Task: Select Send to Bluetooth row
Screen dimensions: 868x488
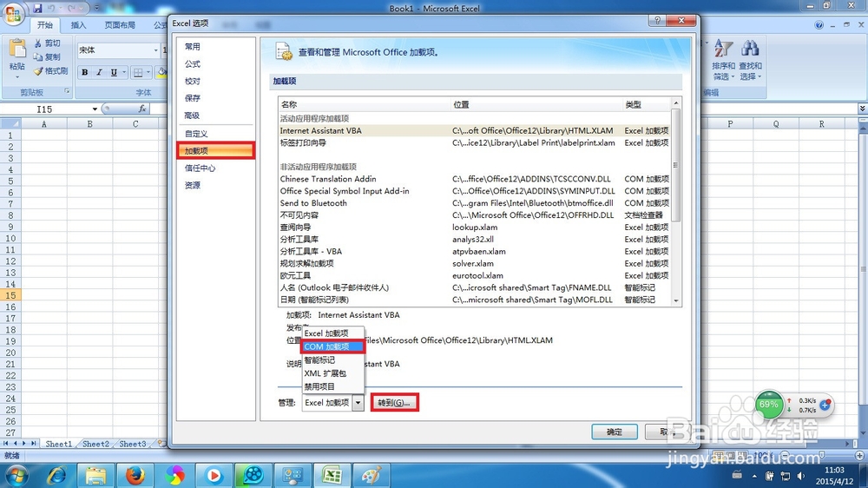Action: (x=475, y=203)
